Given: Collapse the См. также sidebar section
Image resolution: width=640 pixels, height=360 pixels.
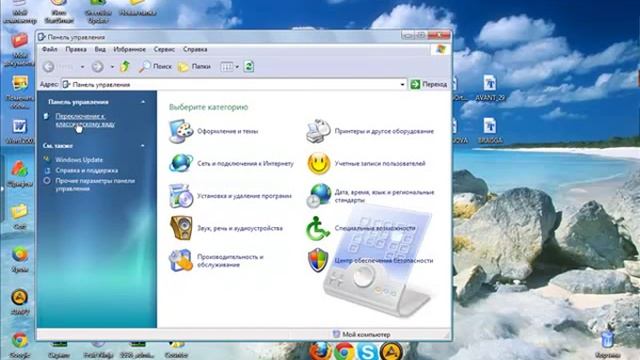Looking at the screenshot, I should 143,145.
